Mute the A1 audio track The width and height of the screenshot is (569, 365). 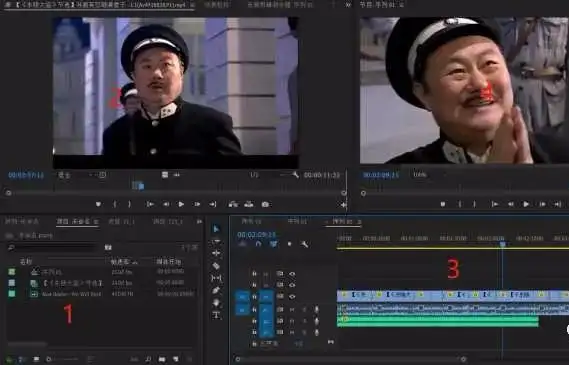[292, 309]
